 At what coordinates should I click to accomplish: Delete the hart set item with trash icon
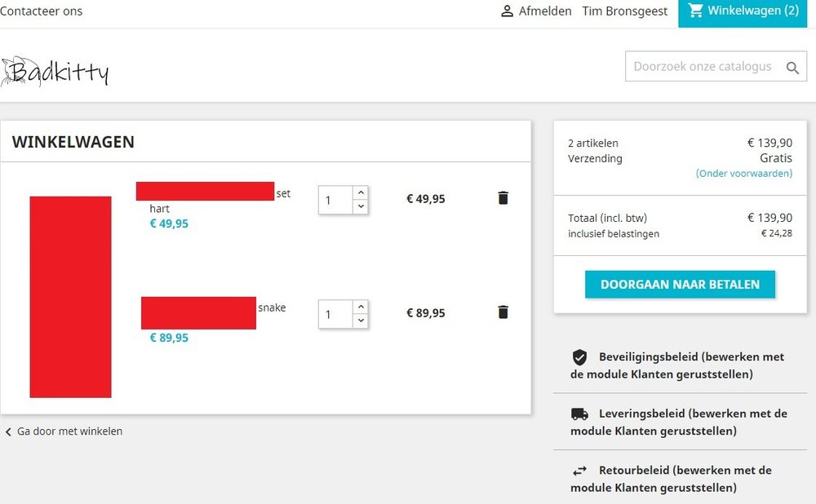503,198
